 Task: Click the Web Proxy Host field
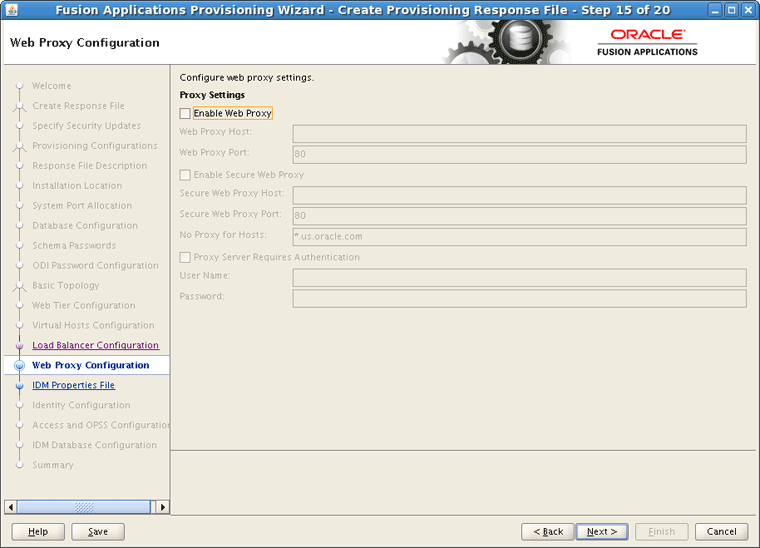(x=519, y=134)
